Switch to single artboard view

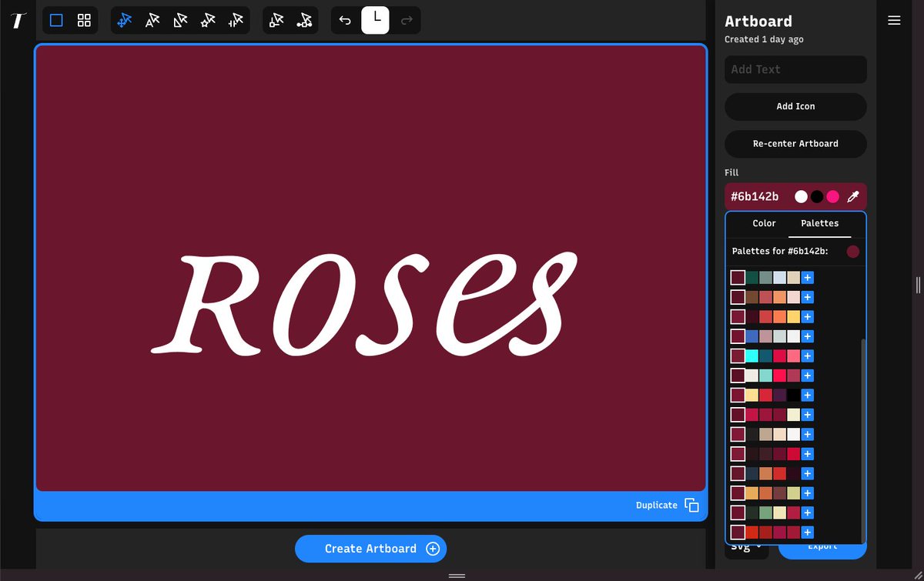point(56,21)
